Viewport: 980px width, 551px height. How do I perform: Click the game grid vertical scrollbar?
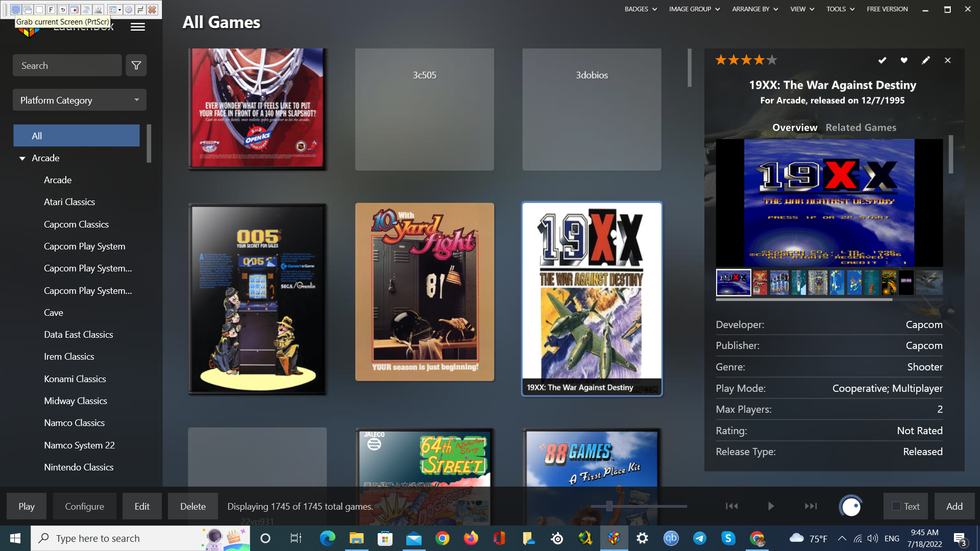point(690,67)
